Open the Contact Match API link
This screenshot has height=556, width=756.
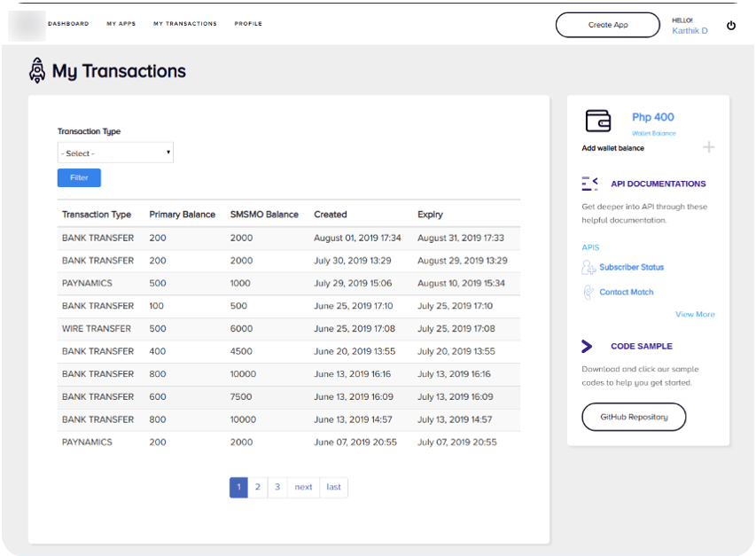(627, 293)
